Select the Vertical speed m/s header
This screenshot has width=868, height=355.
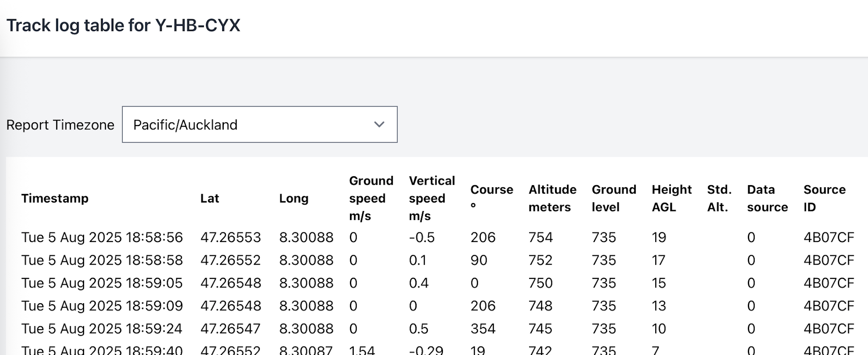[x=431, y=198]
